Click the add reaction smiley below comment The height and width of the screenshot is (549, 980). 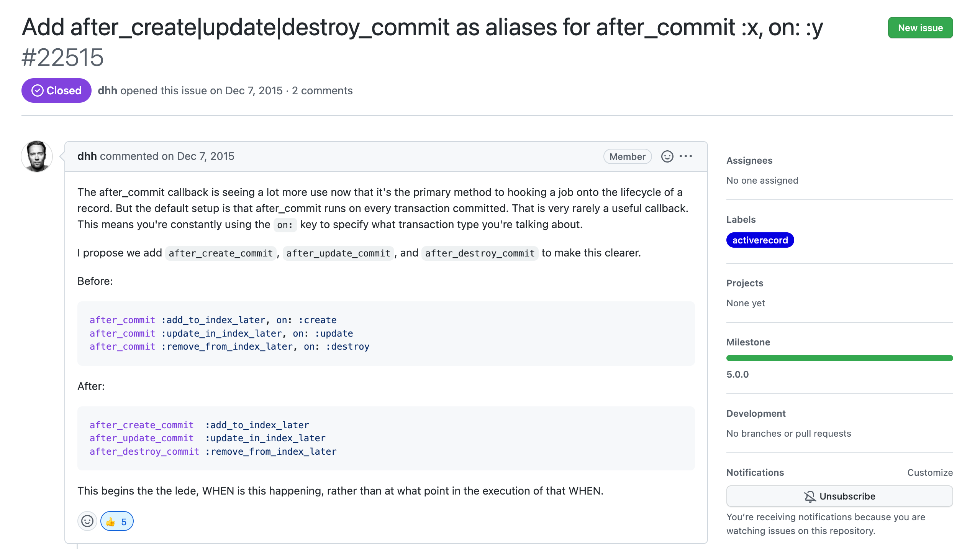[x=87, y=521]
